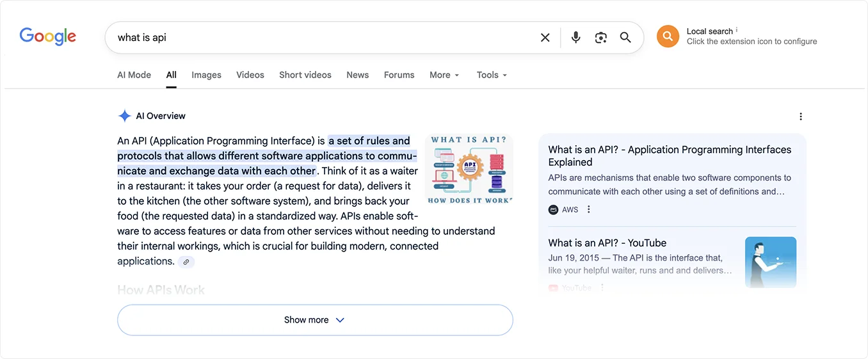Expand the overview with Show more

[x=315, y=320]
